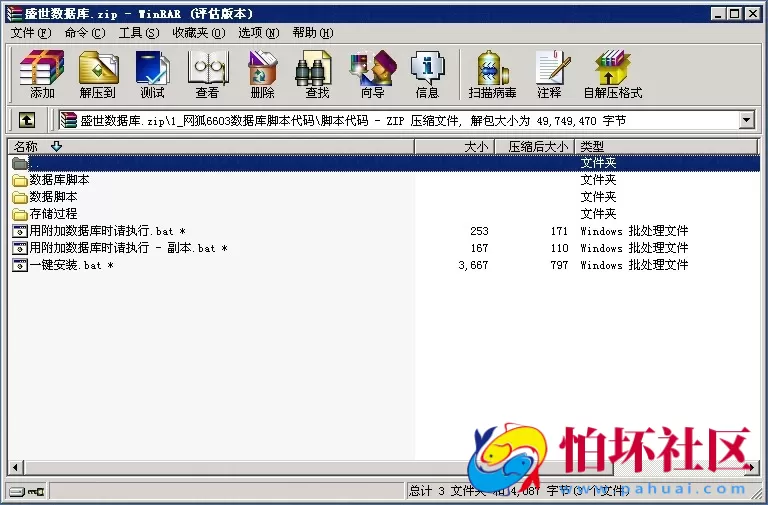The width and height of the screenshot is (768, 505).
Task: Click size value 3,667
Action: click(x=473, y=265)
